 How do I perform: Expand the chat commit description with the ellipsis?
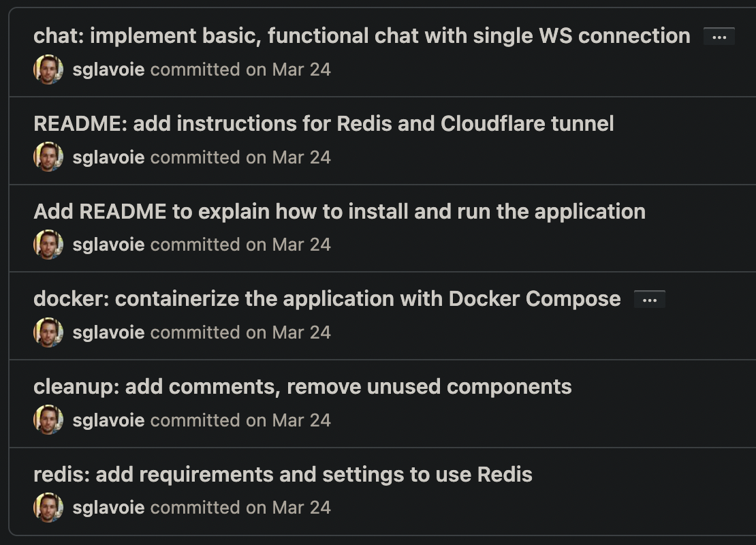720,35
